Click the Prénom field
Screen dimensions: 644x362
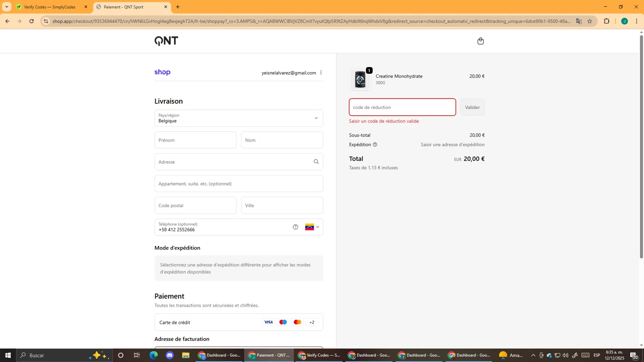(195, 140)
